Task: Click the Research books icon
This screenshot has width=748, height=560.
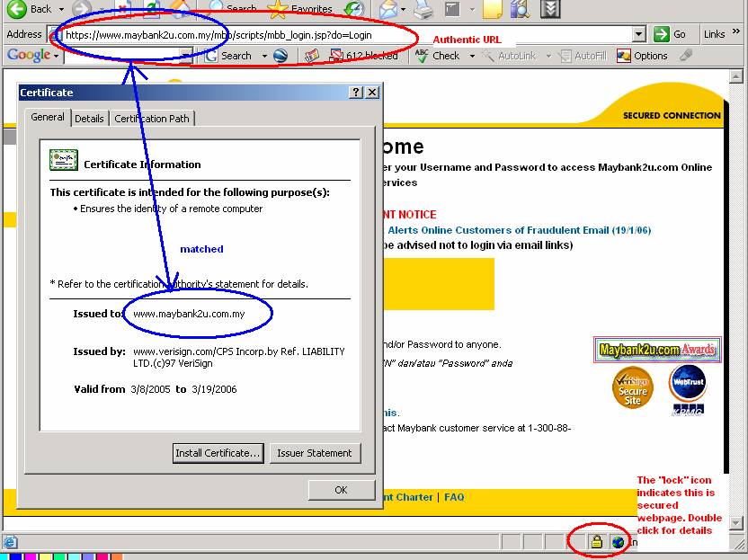Action: (x=521, y=9)
